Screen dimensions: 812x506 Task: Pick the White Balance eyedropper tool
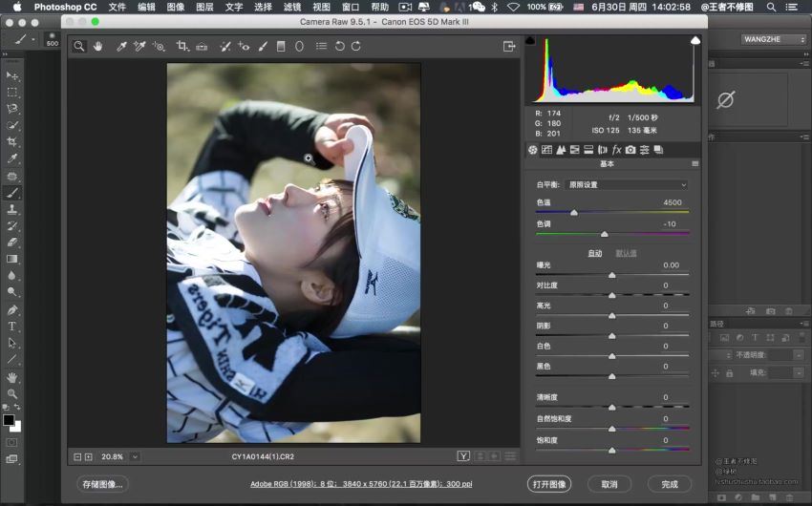tap(121, 46)
